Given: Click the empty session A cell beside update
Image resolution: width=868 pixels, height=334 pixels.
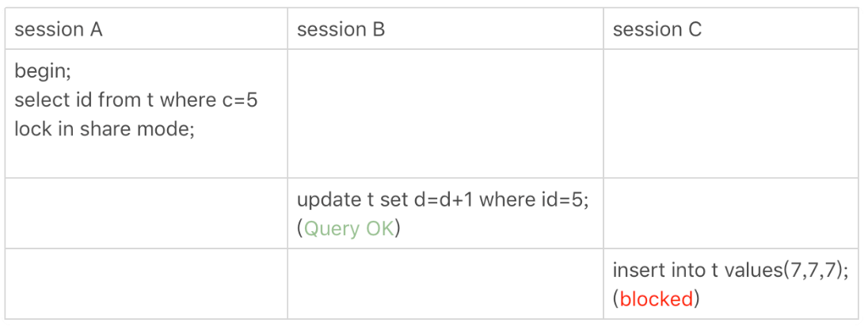Looking at the screenshot, I should click(x=146, y=213).
